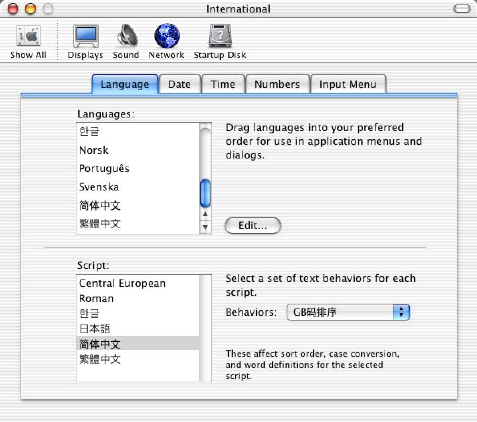
Task: Select Português in the Languages list
Action: (138, 169)
